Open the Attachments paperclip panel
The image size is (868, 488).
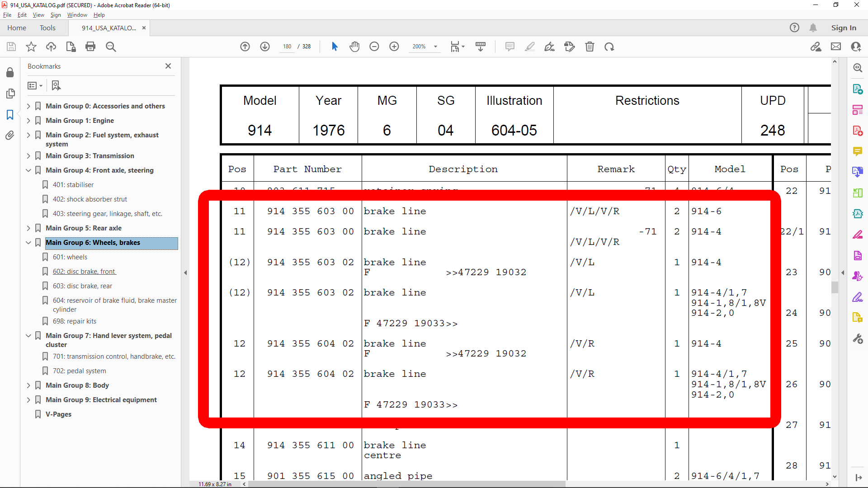pos(10,136)
